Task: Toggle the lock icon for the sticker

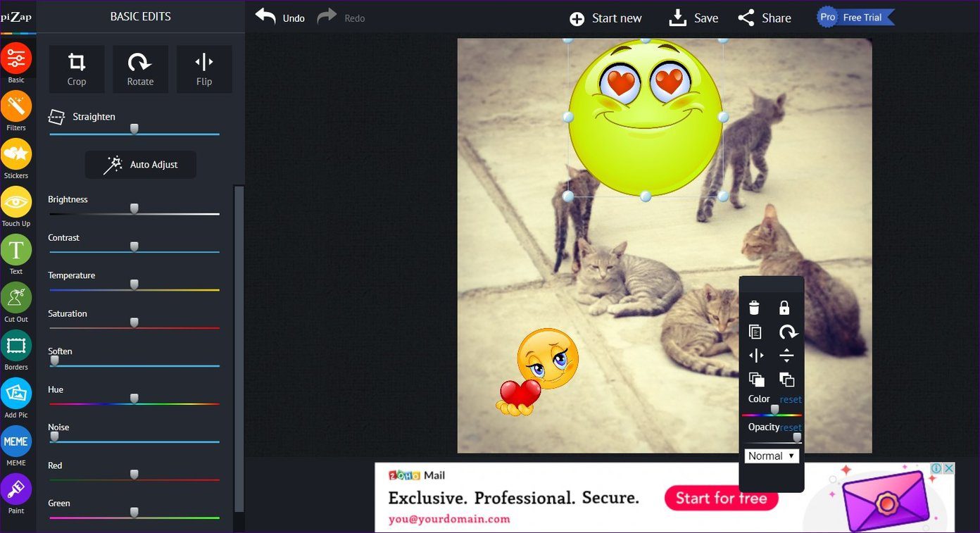Action: pyautogui.click(x=784, y=308)
